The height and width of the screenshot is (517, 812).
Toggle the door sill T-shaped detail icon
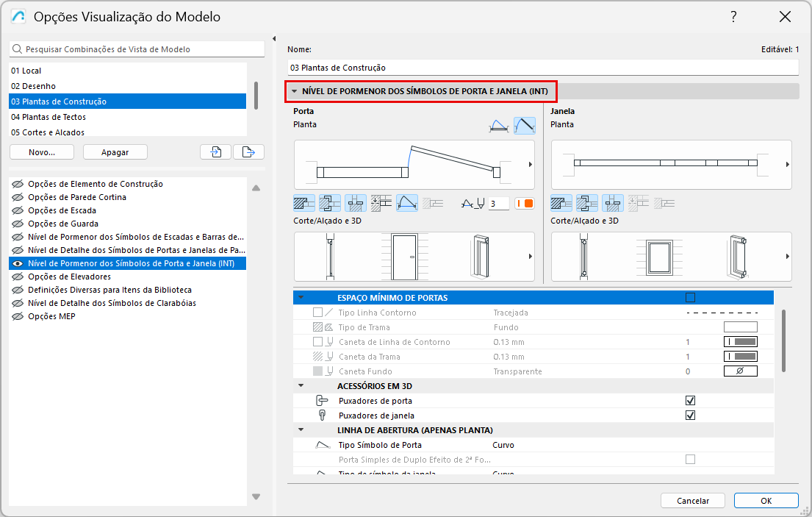pyautogui.click(x=355, y=204)
